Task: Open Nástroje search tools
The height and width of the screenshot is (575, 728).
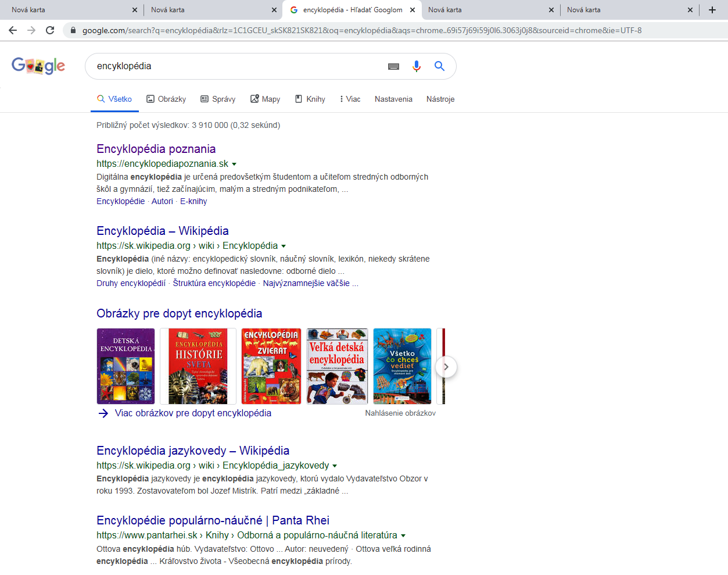Action: pyautogui.click(x=440, y=99)
